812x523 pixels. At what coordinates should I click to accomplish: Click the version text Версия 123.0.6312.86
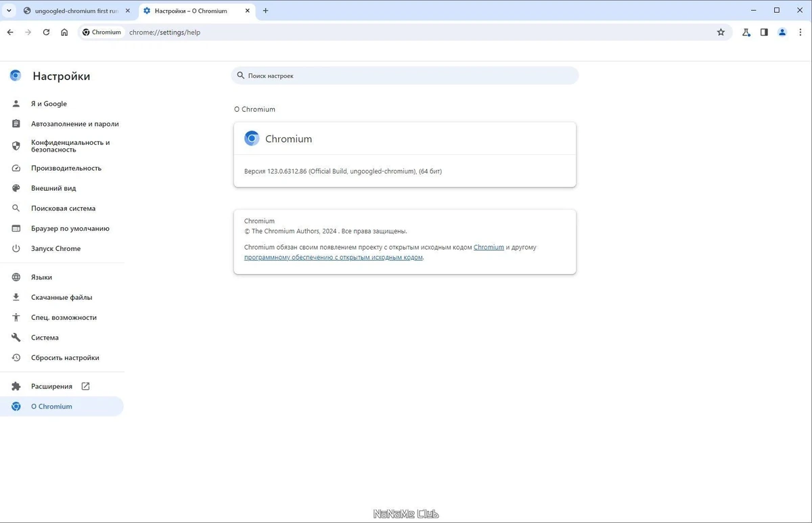pos(343,172)
